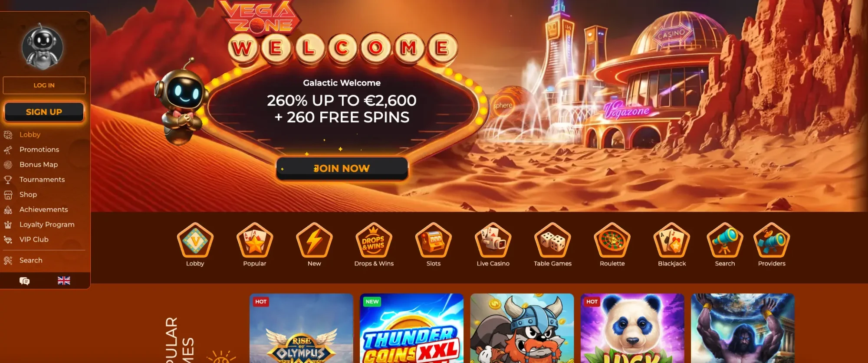The width and height of the screenshot is (868, 363).
Task: Open the Providers telescope icon
Action: click(772, 240)
